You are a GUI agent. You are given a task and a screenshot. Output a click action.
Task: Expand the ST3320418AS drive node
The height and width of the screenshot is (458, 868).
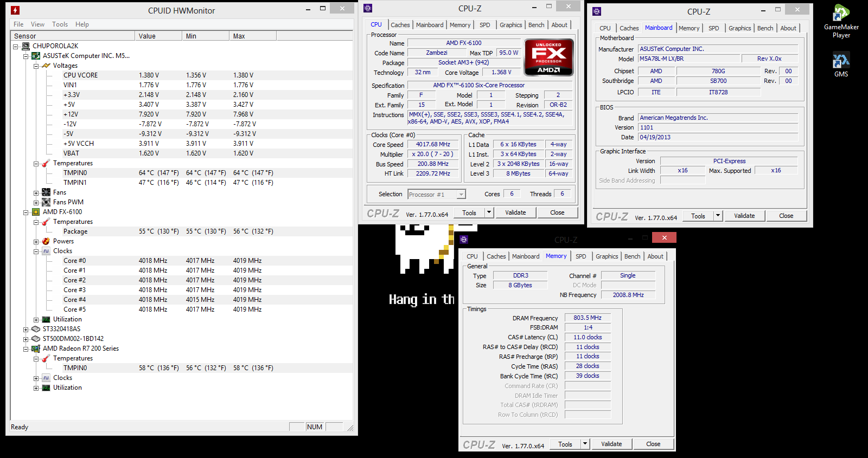click(25, 330)
